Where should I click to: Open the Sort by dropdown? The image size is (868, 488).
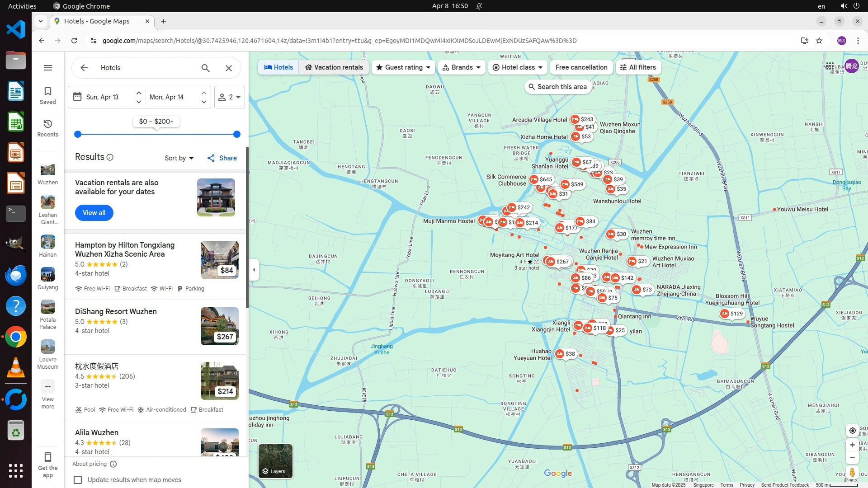click(x=179, y=158)
